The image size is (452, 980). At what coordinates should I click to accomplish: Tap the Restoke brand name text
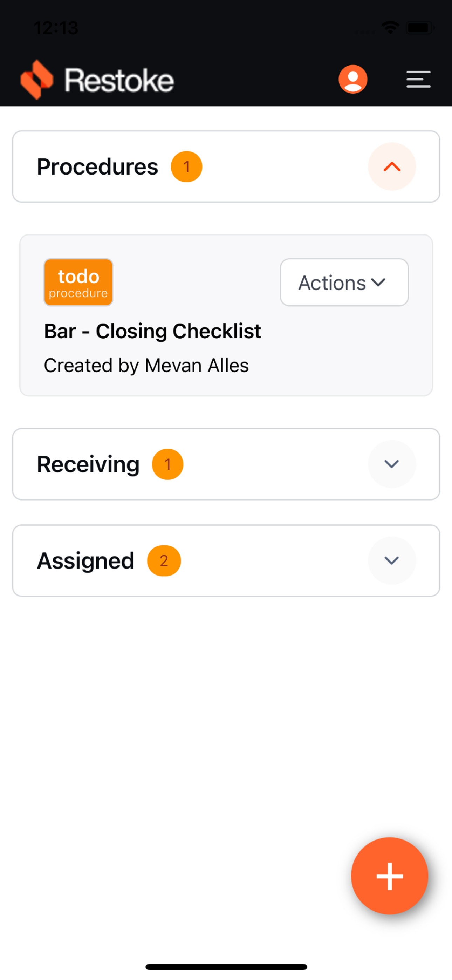click(x=119, y=80)
